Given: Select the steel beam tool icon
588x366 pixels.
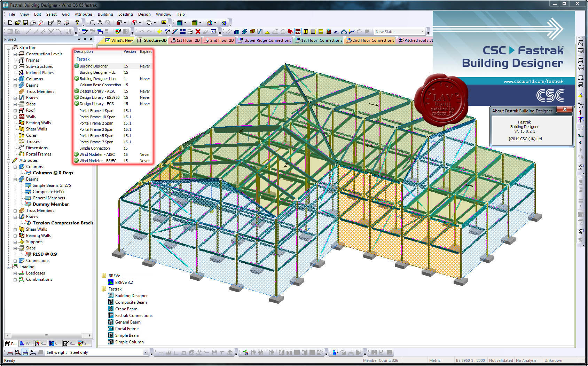Looking at the screenshot, I should point(244,32).
